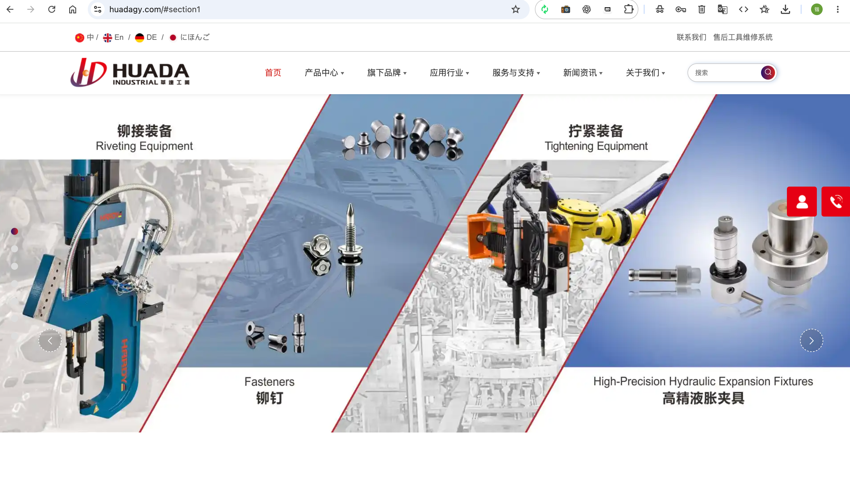Select the third slide indicator dot
The image size is (850, 504).
click(x=14, y=266)
